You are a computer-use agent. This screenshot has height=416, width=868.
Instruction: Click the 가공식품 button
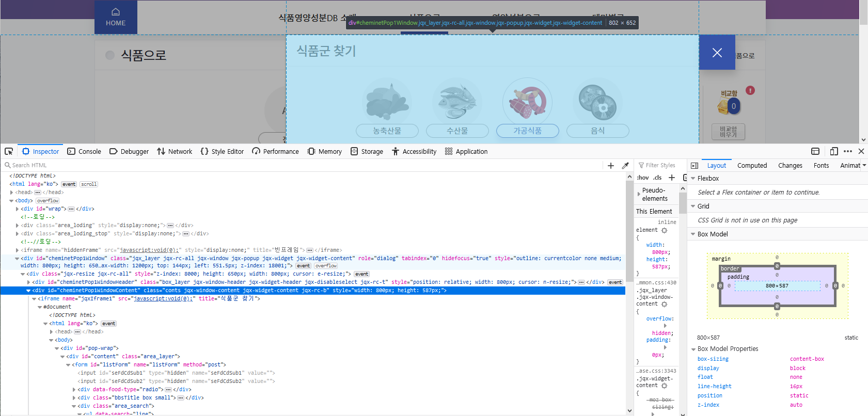pyautogui.click(x=528, y=131)
